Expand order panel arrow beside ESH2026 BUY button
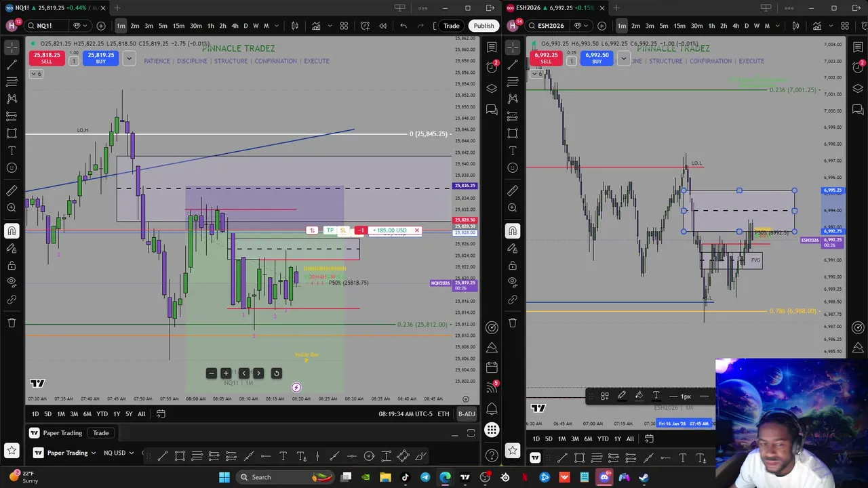This screenshot has width=868, height=488. (623, 58)
